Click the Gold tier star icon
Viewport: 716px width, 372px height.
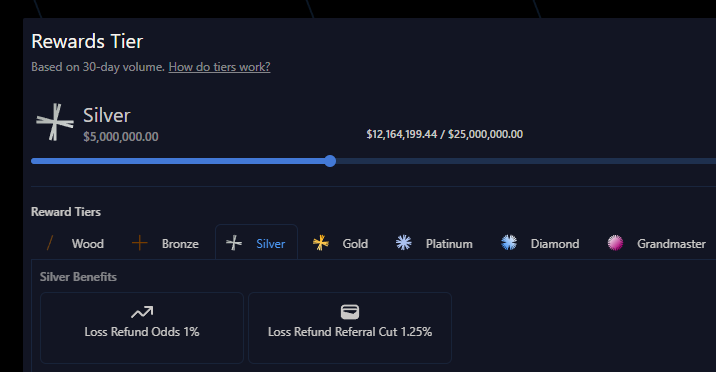click(321, 243)
